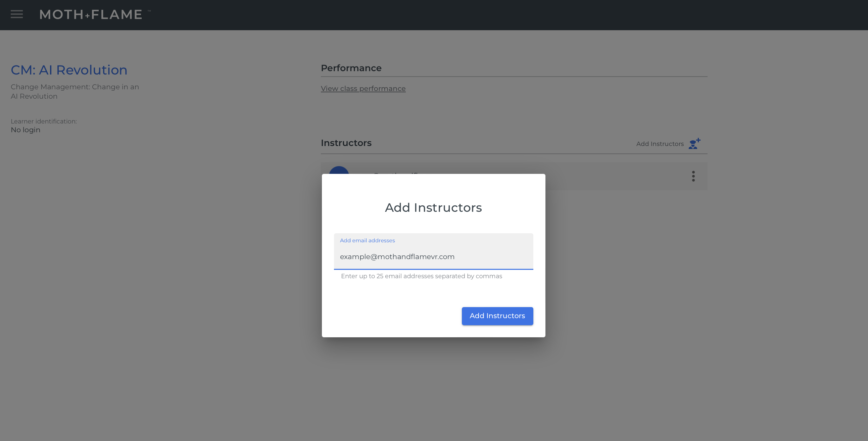Click the partially hidden blue instructor avatar
The width and height of the screenshot is (868, 441).
339,170
